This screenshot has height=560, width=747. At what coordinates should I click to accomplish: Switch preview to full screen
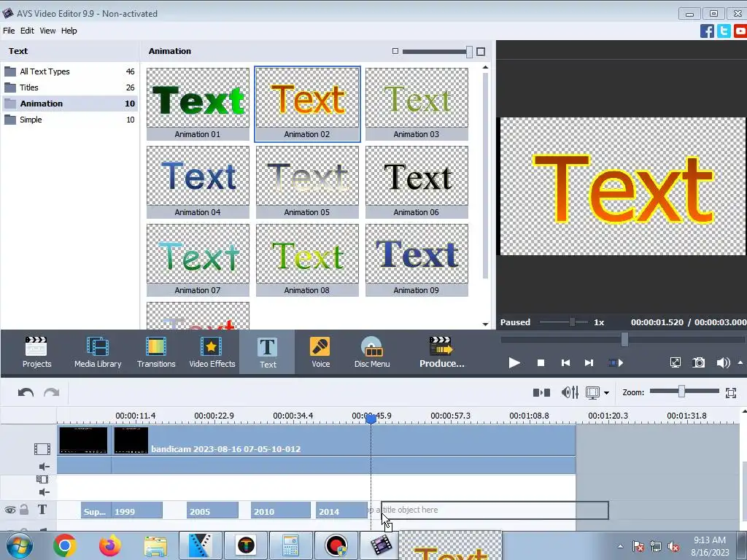pos(675,363)
